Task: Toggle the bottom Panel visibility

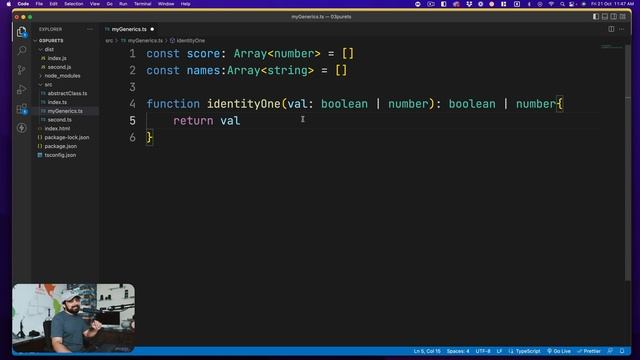Action: tap(605, 17)
